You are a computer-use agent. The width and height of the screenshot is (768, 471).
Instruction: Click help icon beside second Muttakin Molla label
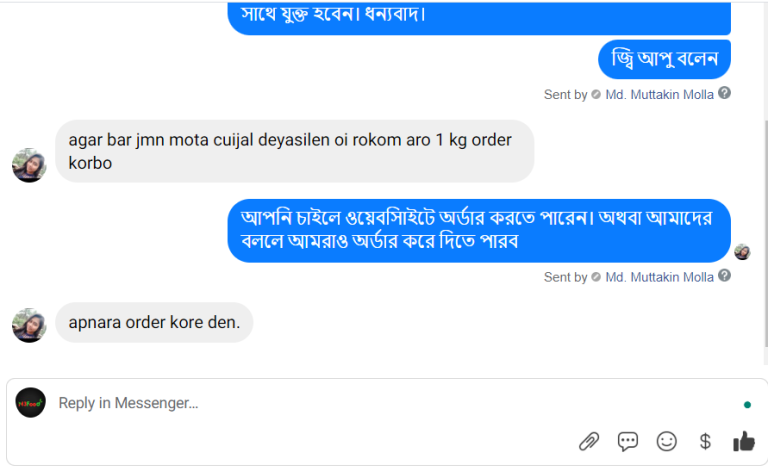(x=725, y=275)
